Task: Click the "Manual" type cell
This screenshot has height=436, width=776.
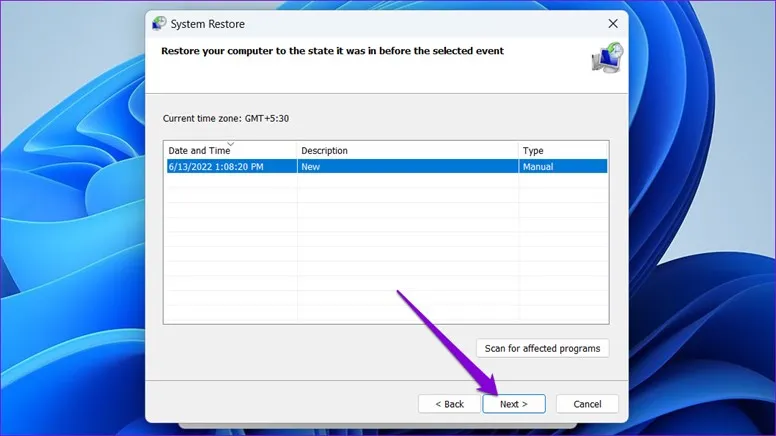Action: tap(537, 167)
